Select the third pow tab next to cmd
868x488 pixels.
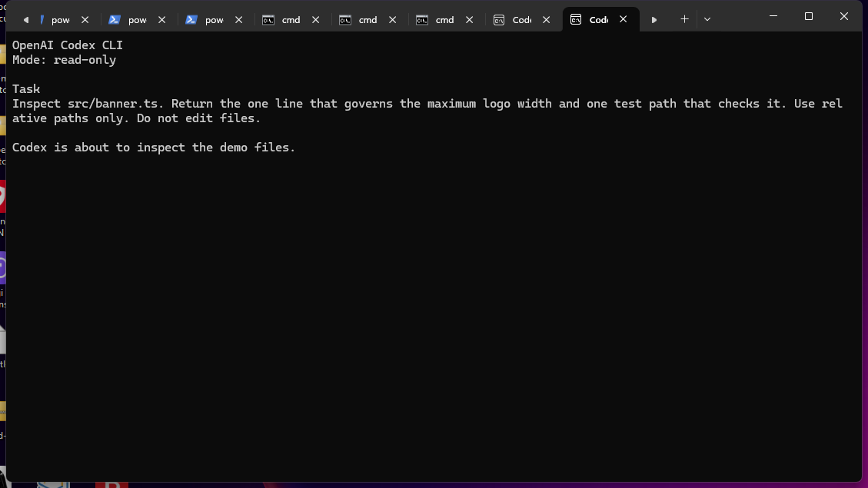click(215, 19)
